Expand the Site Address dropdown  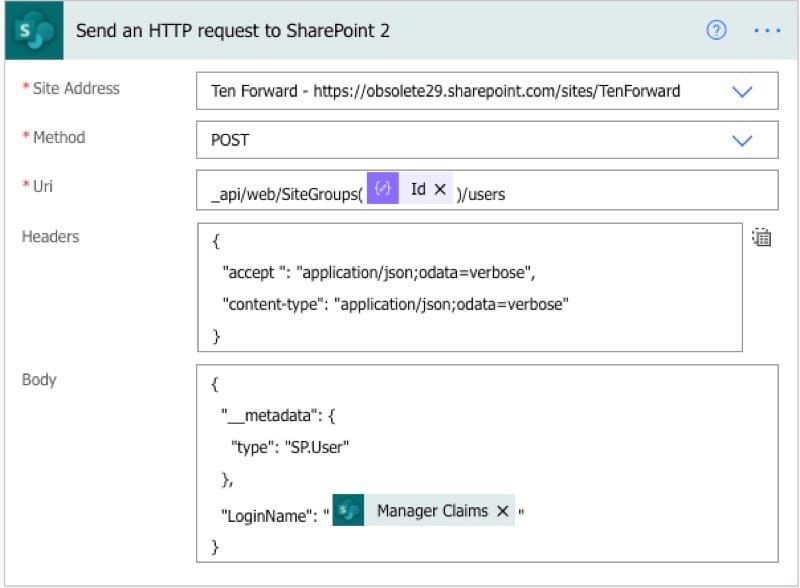click(743, 90)
